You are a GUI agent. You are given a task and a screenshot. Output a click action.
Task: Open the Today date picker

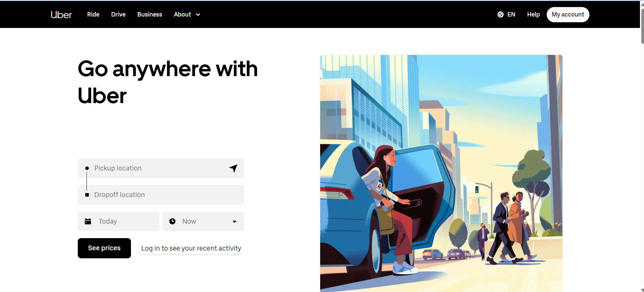point(118,221)
